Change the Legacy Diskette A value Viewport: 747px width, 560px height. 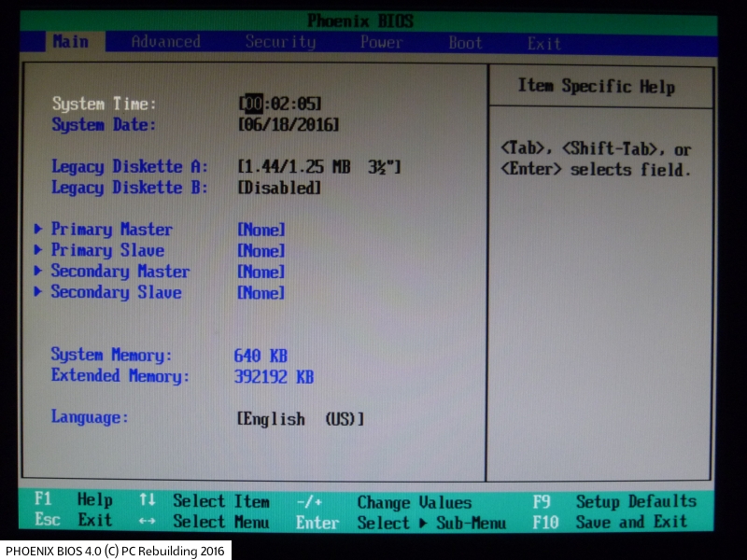point(318,167)
